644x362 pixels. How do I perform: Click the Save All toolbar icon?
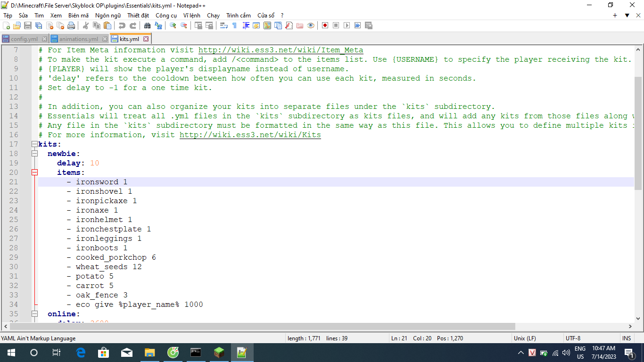coord(39,25)
